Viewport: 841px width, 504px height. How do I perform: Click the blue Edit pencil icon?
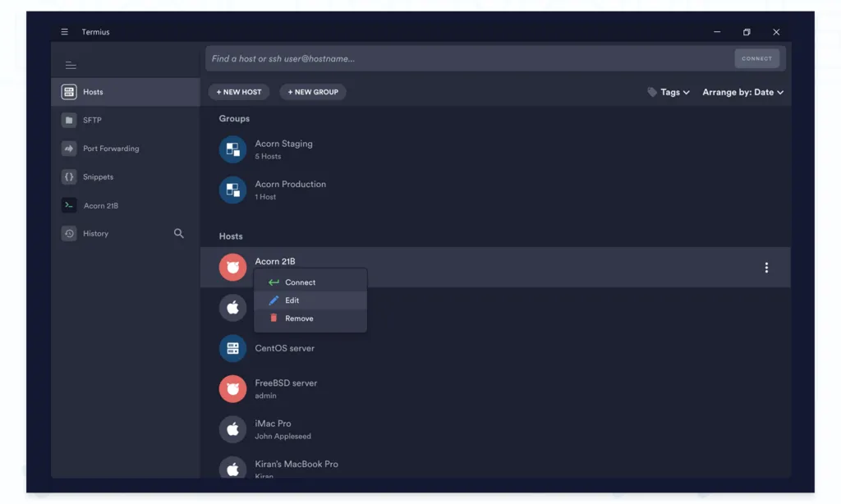273,300
